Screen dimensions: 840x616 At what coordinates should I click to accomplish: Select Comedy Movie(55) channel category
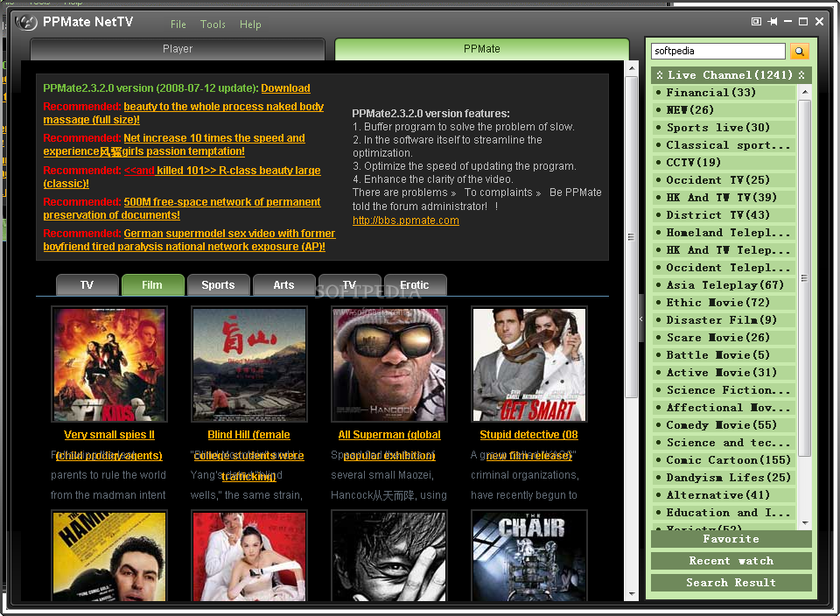[724, 424]
